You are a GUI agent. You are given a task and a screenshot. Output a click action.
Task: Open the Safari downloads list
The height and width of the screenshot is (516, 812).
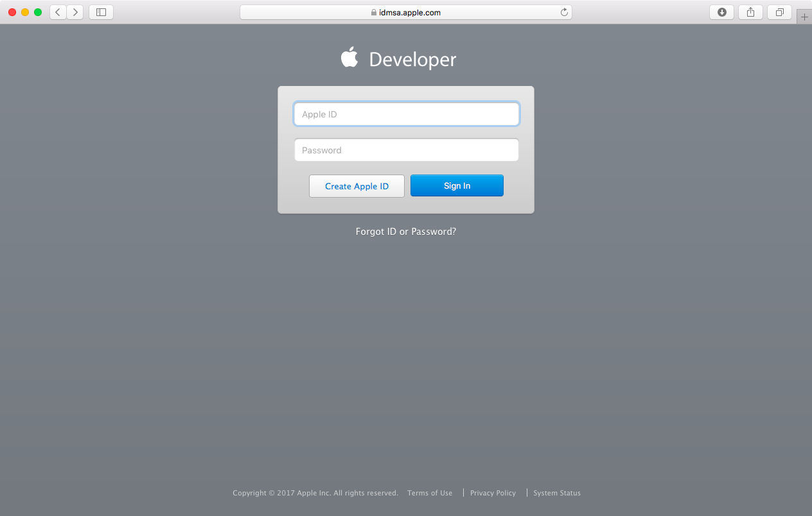coord(721,12)
